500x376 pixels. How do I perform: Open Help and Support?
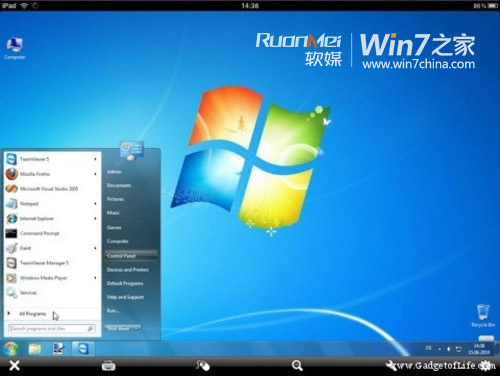coord(125,297)
